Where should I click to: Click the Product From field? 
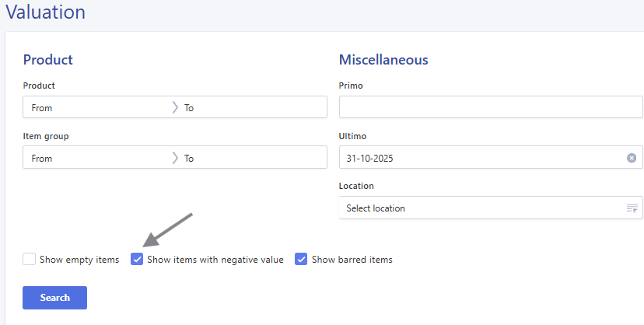[x=97, y=108]
